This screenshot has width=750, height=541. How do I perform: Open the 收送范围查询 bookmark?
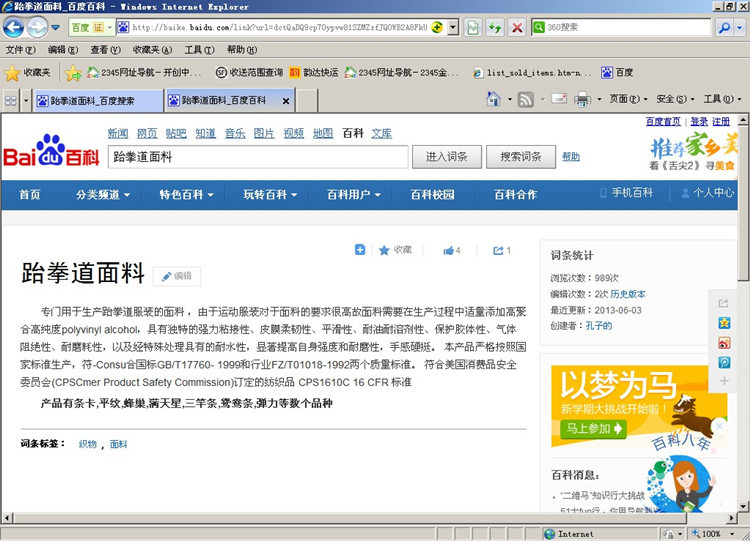click(x=249, y=73)
